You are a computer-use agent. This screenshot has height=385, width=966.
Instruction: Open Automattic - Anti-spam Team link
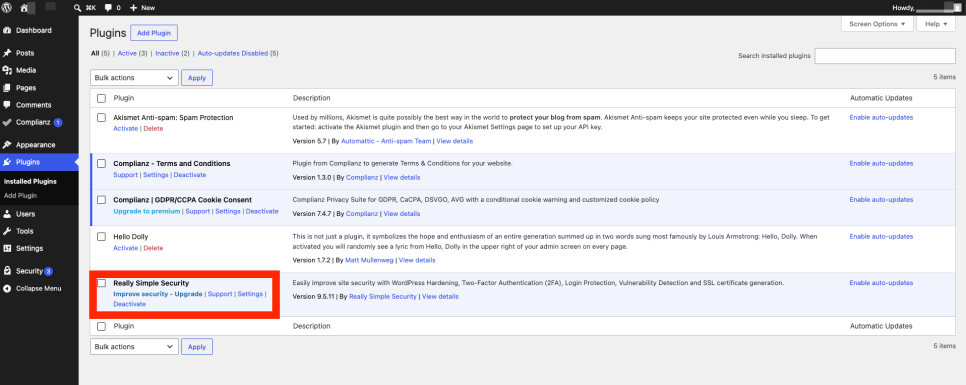[386, 141]
